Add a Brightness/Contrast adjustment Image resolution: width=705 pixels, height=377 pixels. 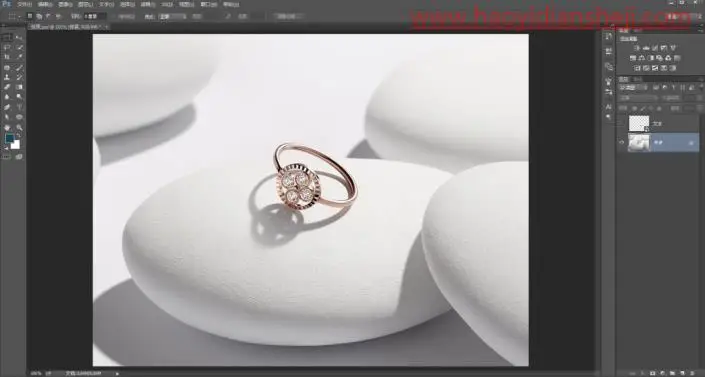pos(637,48)
